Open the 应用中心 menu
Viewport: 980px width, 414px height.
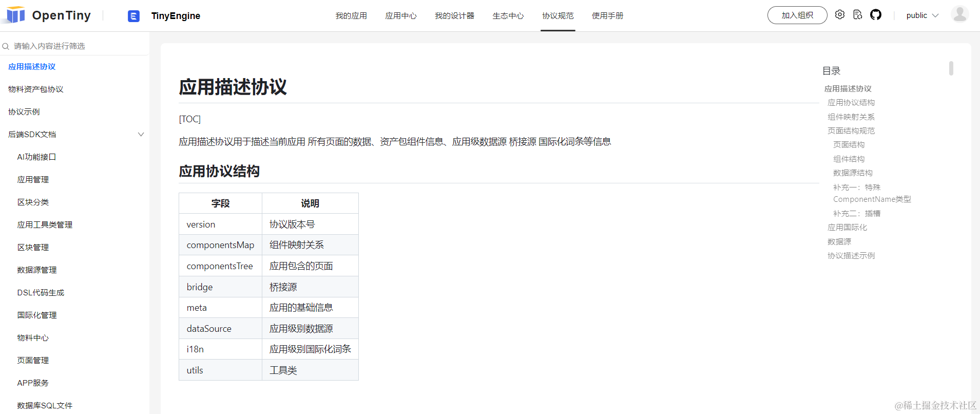click(x=401, y=16)
